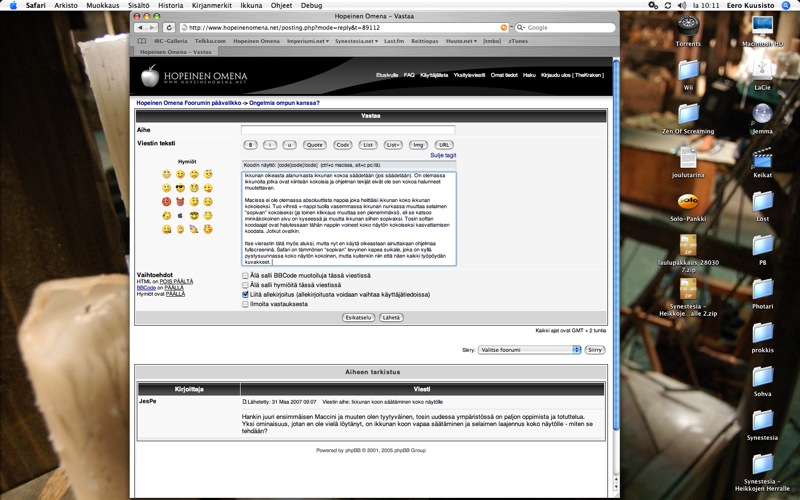
Task: Open the Kirjanmerkit menu
Action: pyautogui.click(x=211, y=5)
